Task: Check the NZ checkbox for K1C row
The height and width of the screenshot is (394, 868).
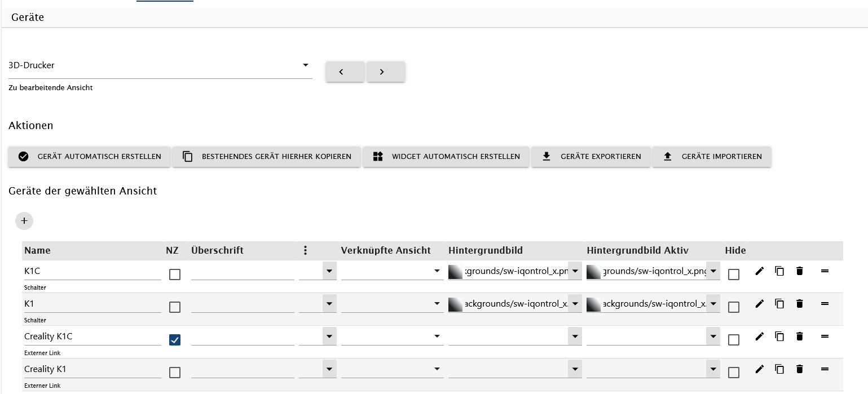Action: pos(175,275)
